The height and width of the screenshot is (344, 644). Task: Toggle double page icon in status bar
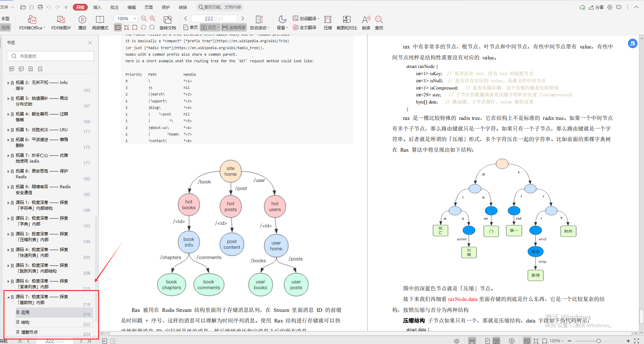[x=496, y=341]
